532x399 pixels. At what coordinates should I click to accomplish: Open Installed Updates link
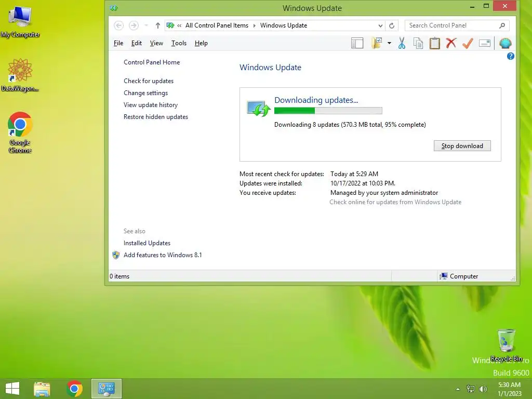coord(147,243)
